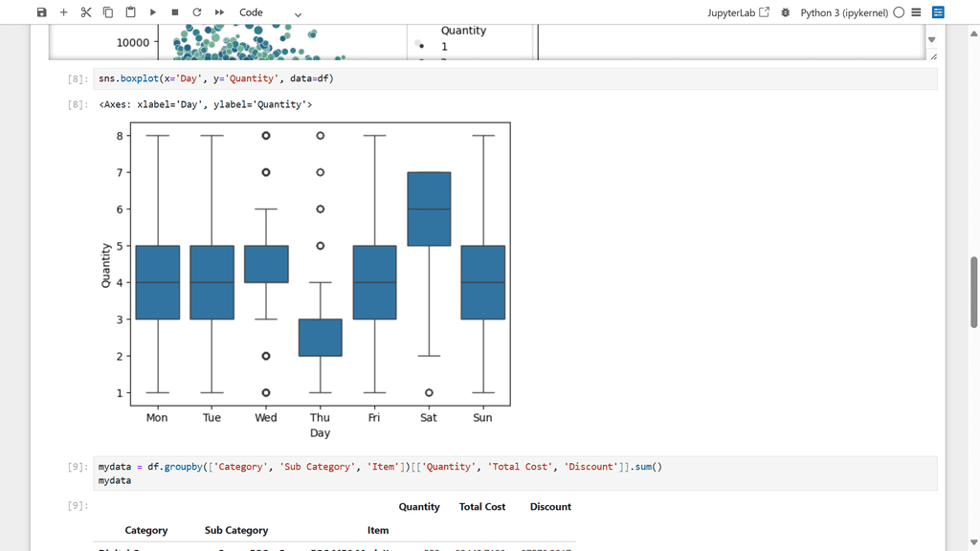Image resolution: width=980 pixels, height=551 pixels.
Task: Restart kernel and run all cells
Action: click(x=219, y=12)
